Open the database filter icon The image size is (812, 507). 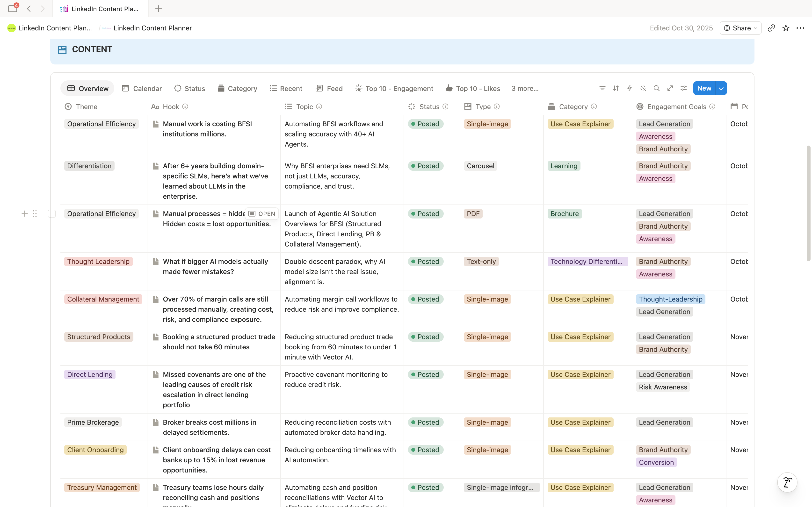pos(602,88)
